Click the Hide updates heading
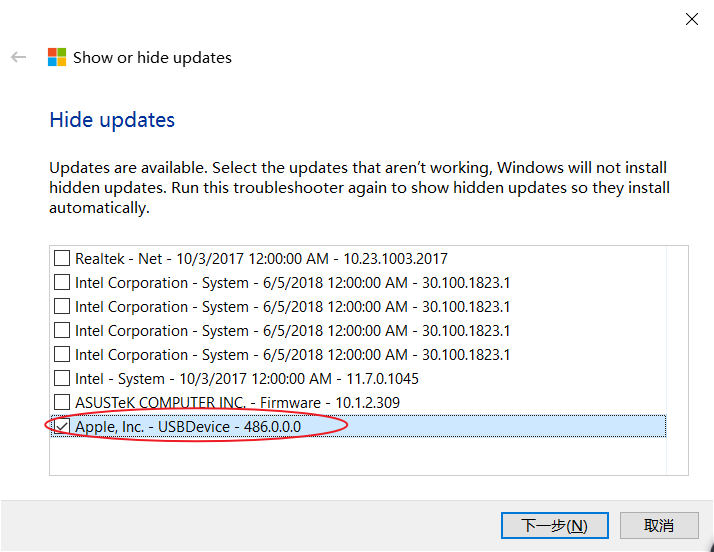 tap(112, 120)
